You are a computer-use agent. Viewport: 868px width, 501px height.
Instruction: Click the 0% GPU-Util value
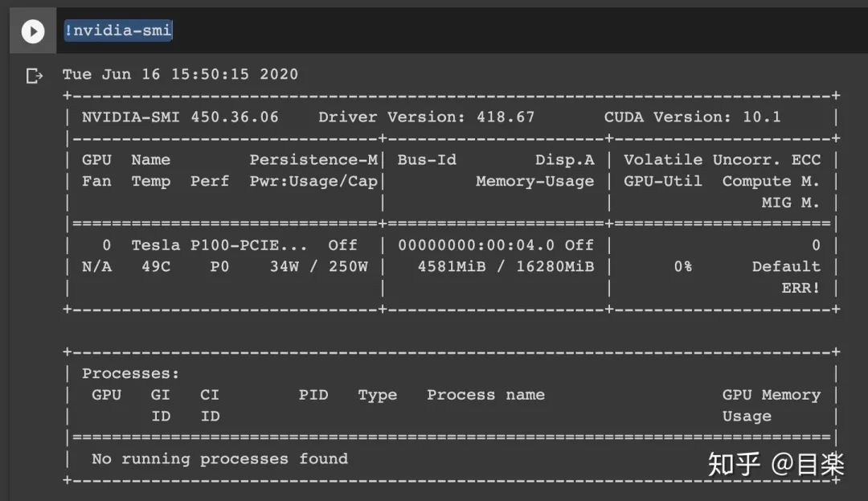pos(682,266)
